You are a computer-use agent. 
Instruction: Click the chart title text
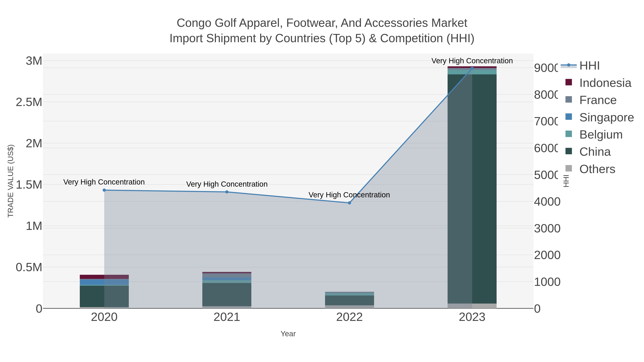point(322,30)
